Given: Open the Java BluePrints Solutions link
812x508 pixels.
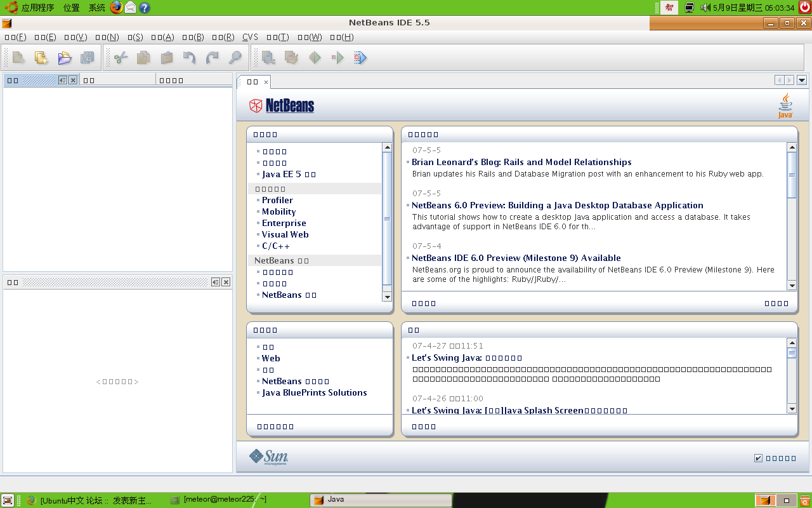Looking at the screenshot, I should click(315, 392).
